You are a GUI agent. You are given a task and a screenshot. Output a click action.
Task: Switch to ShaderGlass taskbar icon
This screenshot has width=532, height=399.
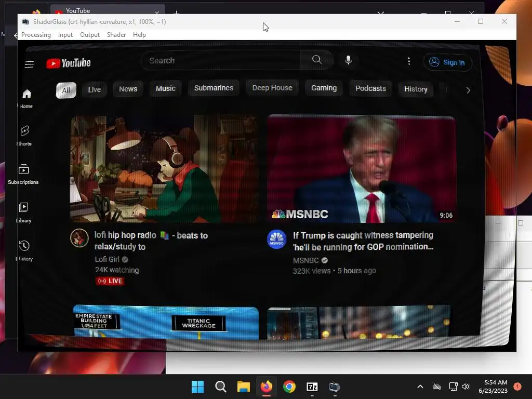click(335, 387)
